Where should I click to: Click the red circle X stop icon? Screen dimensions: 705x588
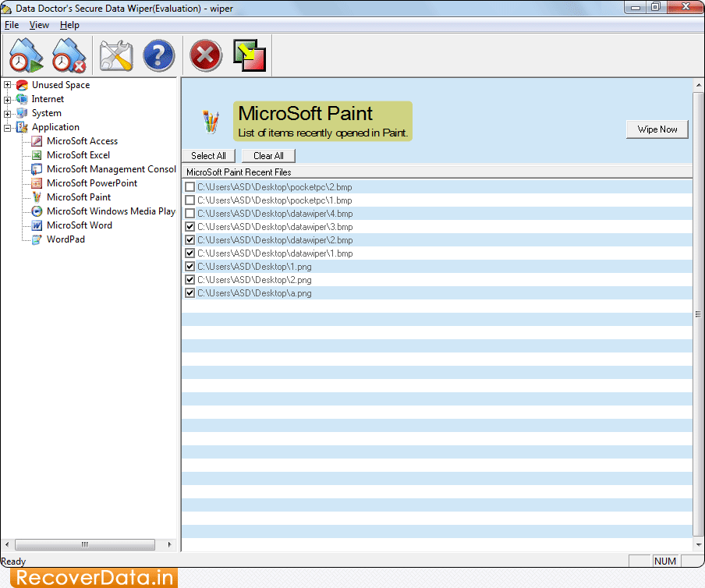click(205, 55)
